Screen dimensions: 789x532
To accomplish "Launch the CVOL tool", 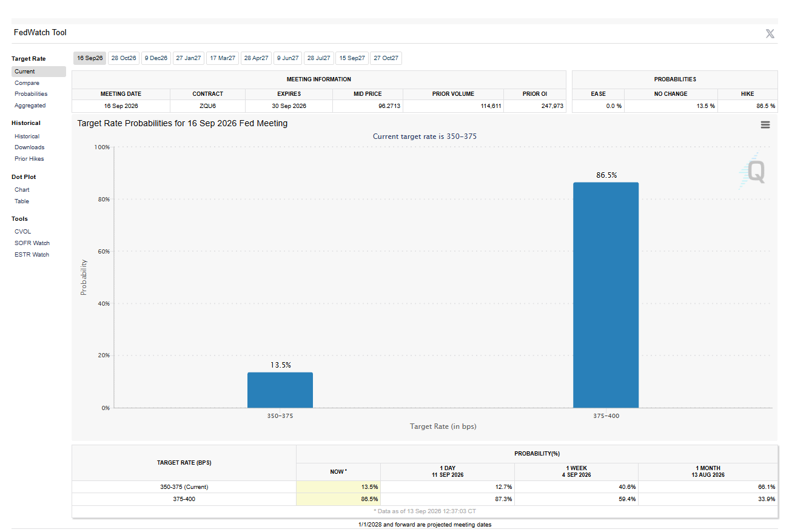I will coord(23,232).
